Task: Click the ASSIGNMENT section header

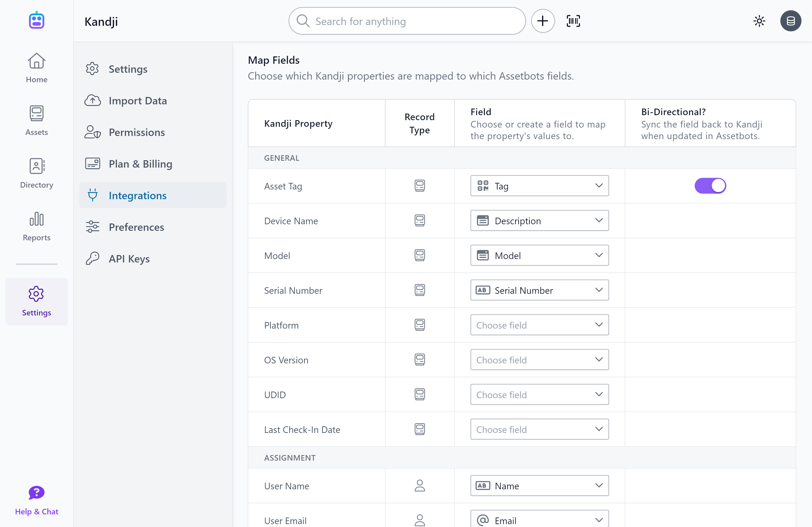Action: point(290,458)
